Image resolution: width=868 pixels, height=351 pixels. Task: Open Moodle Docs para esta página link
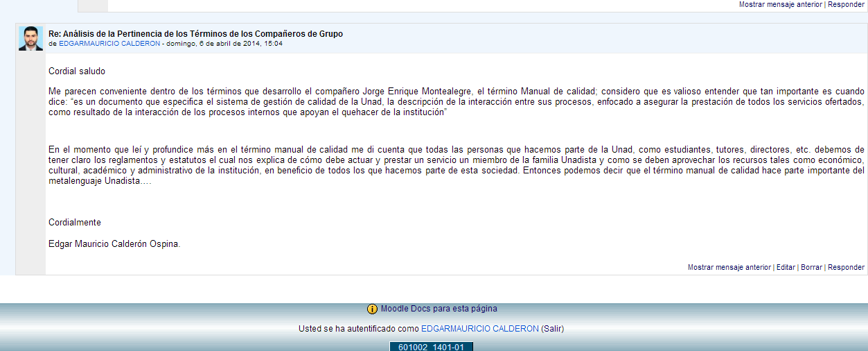(x=439, y=309)
